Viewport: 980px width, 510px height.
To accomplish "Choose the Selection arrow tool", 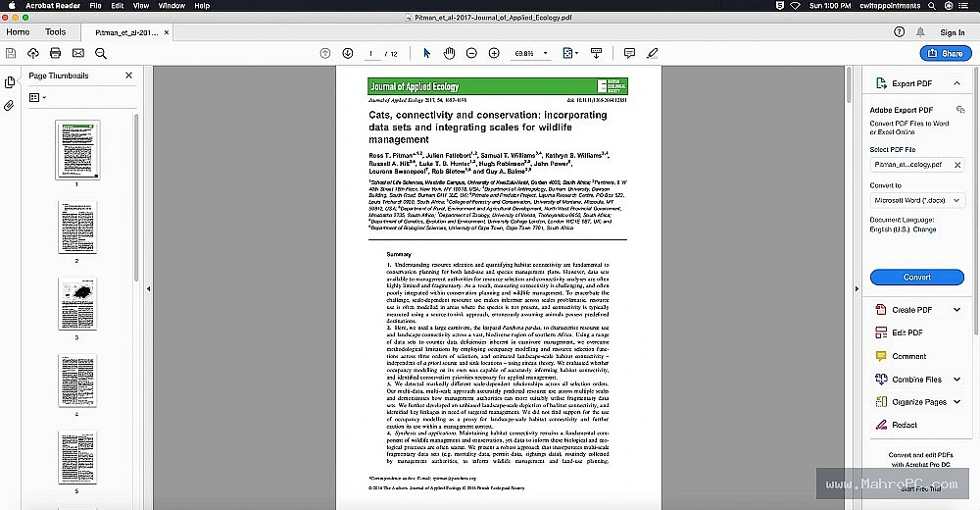I will coord(427,53).
